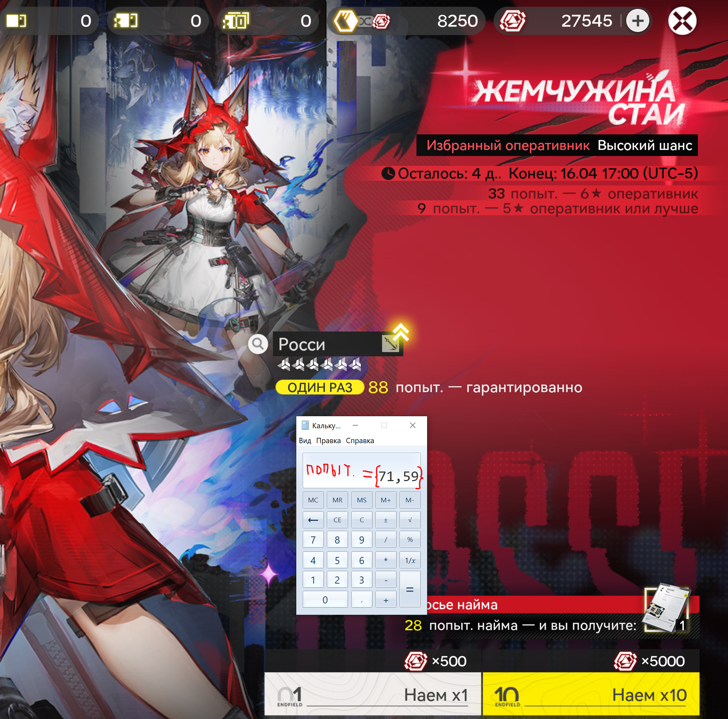Close the Calculator window
728x719 pixels.
click(413, 425)
